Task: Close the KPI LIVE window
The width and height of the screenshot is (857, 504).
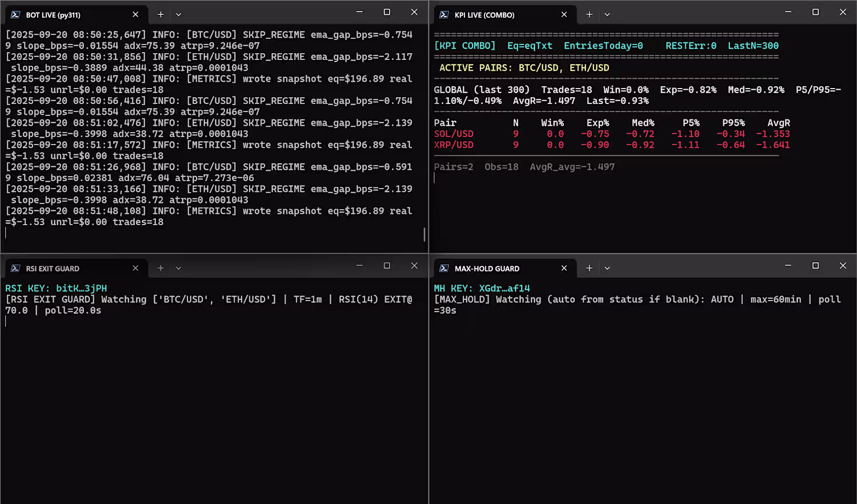Action: [x=843, y=12]
